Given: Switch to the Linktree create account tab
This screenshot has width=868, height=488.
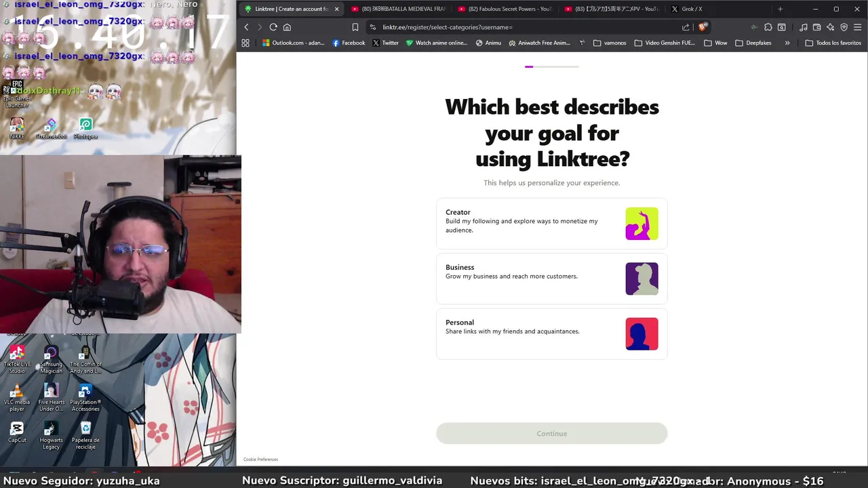Looking at the screenshot, I should 290,9.
